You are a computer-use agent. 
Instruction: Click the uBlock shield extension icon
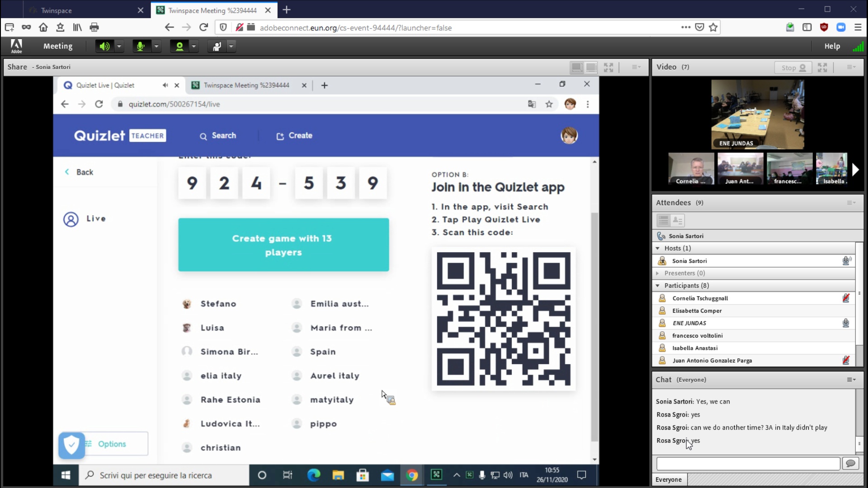click(824, 28)
